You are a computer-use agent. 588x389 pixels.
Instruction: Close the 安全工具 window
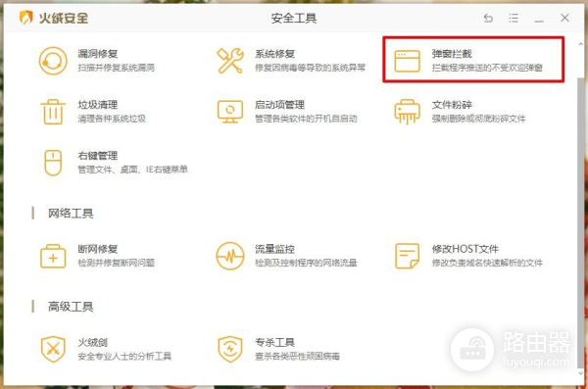pyautogui.click(x=564, y=18)
